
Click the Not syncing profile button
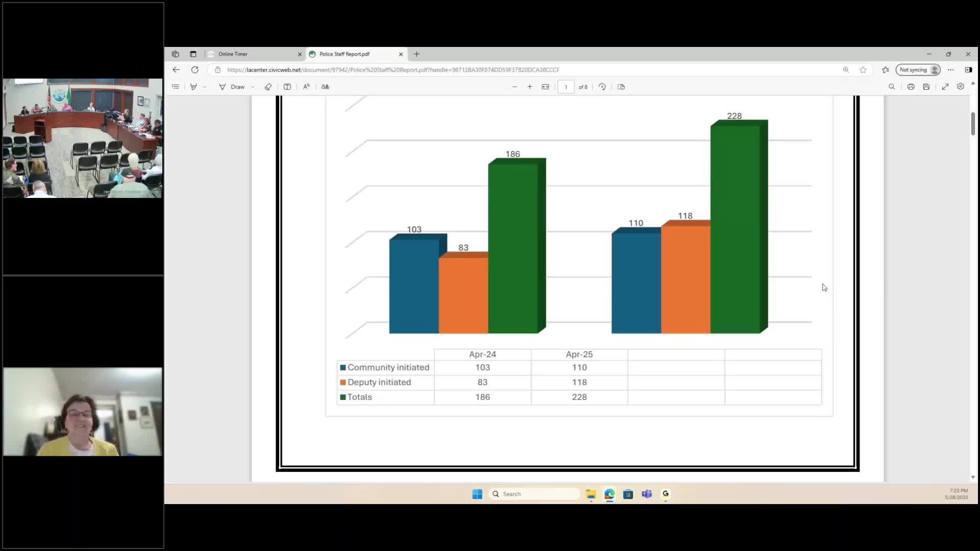tap(918, 70)
